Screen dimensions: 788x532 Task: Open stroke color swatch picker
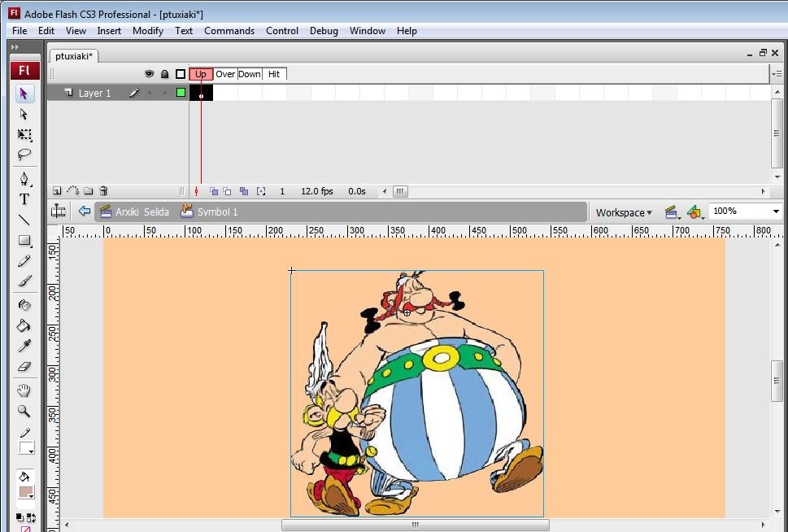[26, 448]
